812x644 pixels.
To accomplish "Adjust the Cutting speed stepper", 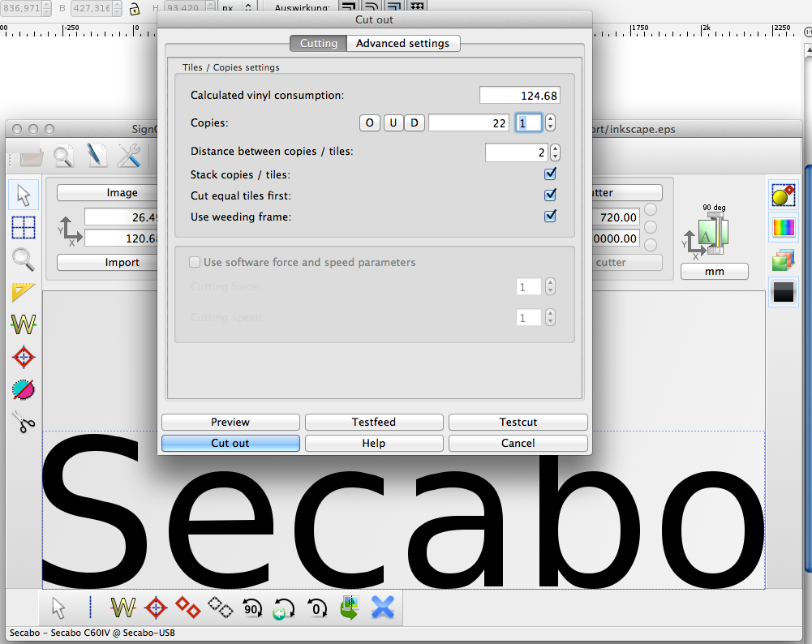I will point(550,317).
